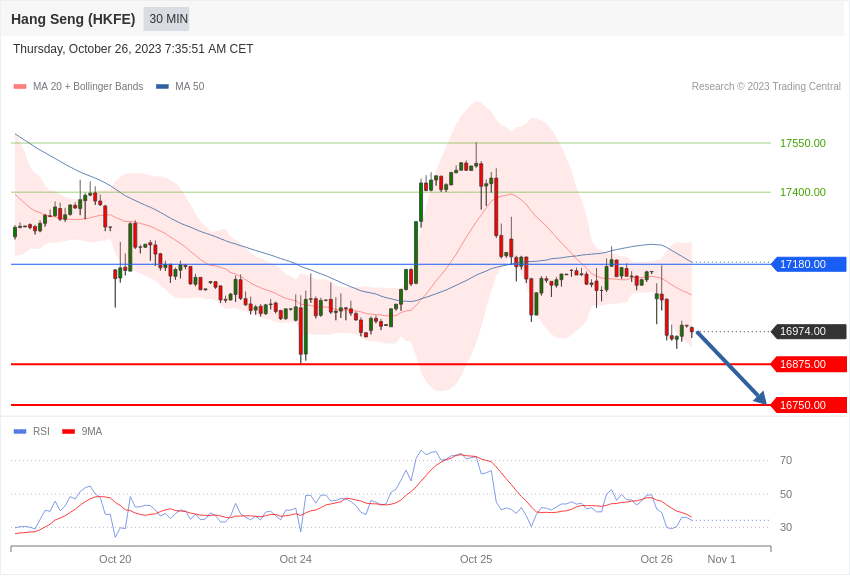
Task: Click the pink MA 20 legend swatch
Action: point(20,87)
